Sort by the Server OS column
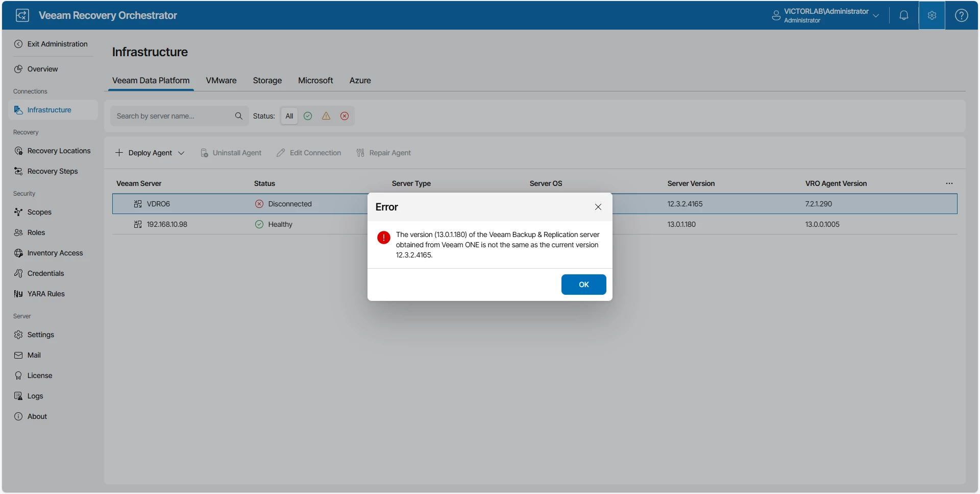 pos(546,183)
